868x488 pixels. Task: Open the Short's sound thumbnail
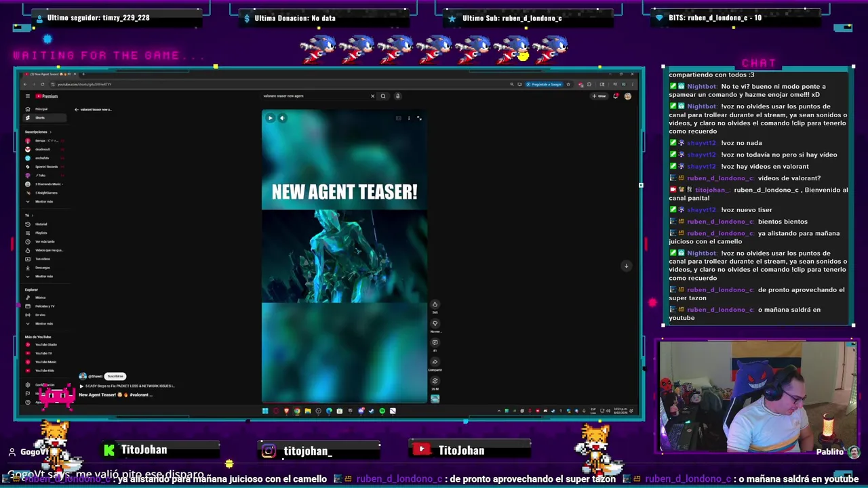coord(435,399)
